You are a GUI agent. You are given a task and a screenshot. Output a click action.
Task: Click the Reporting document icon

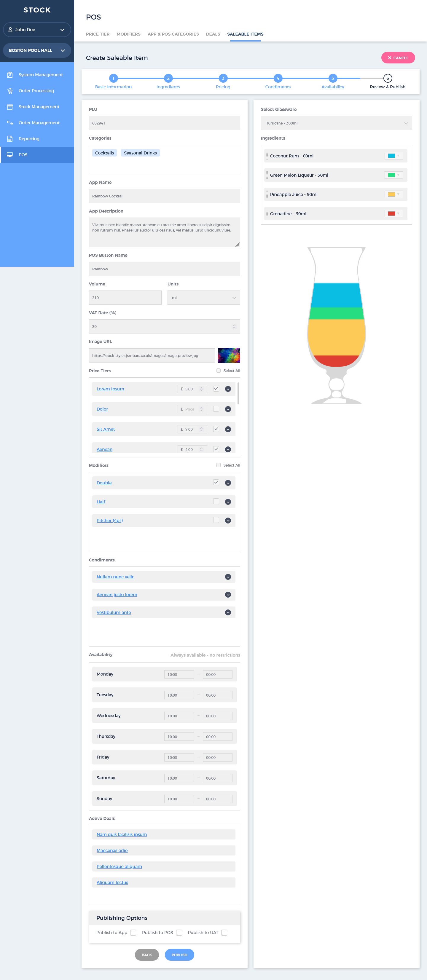10,138
